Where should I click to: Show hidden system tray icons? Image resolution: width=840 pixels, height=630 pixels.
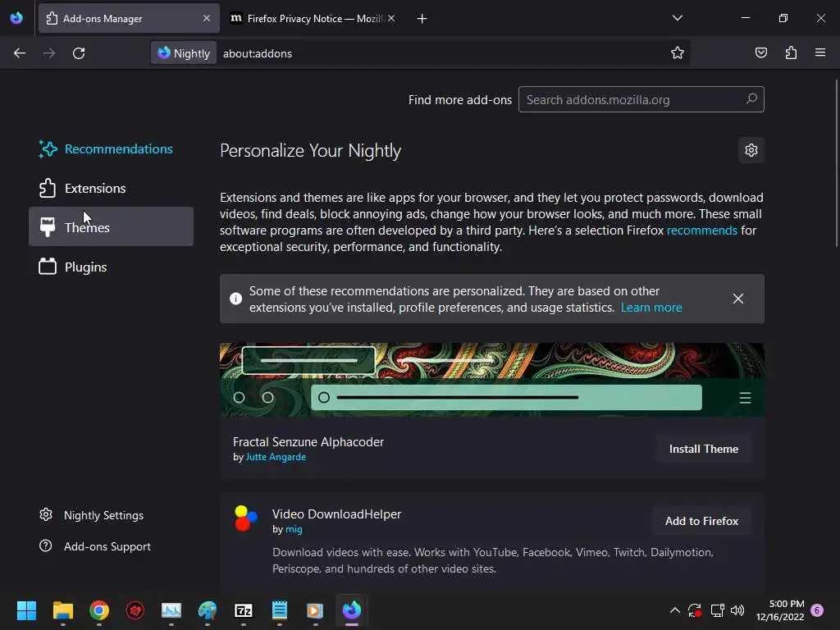click(x=675, y=610)
